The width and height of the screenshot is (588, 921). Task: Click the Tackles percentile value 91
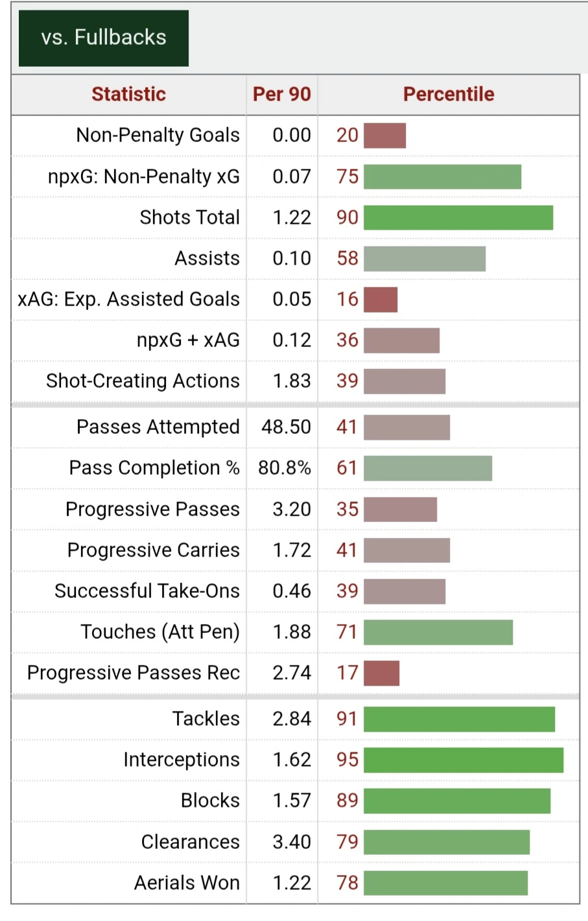[x=347, y=719]
